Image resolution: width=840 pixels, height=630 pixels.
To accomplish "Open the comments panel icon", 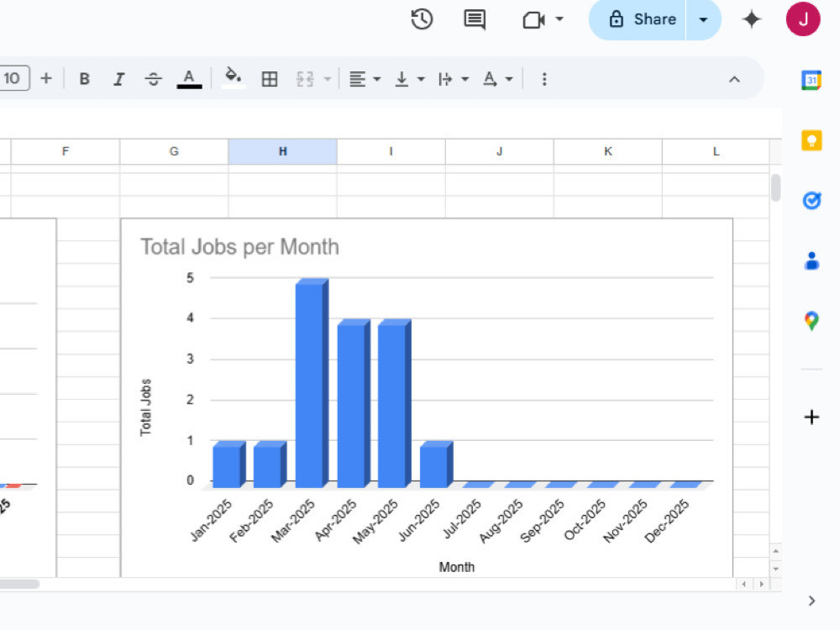I will pyautogui.click(x=475, y=20).
